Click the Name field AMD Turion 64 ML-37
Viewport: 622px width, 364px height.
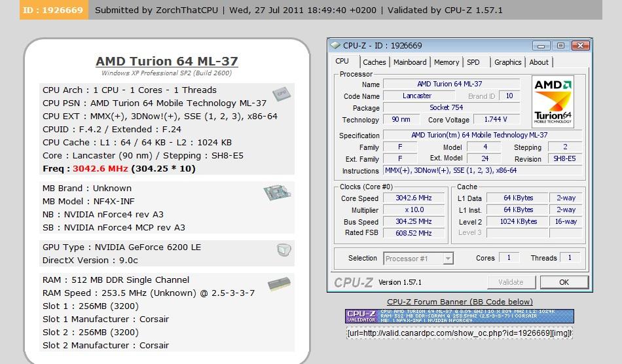pyautogui.click(x=451, y=84)
